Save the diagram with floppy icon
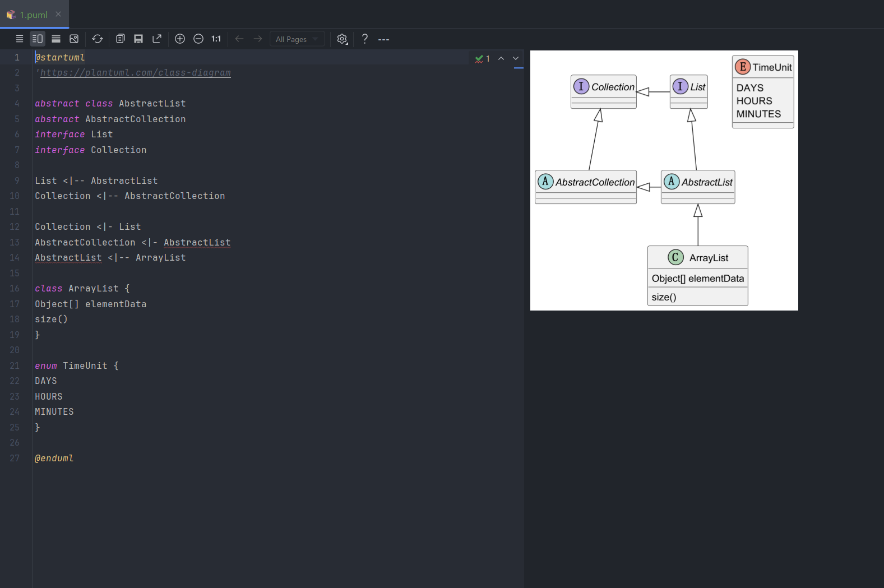Image resolution: width=884 pixels, height=588 pixels. click(138, 39)
